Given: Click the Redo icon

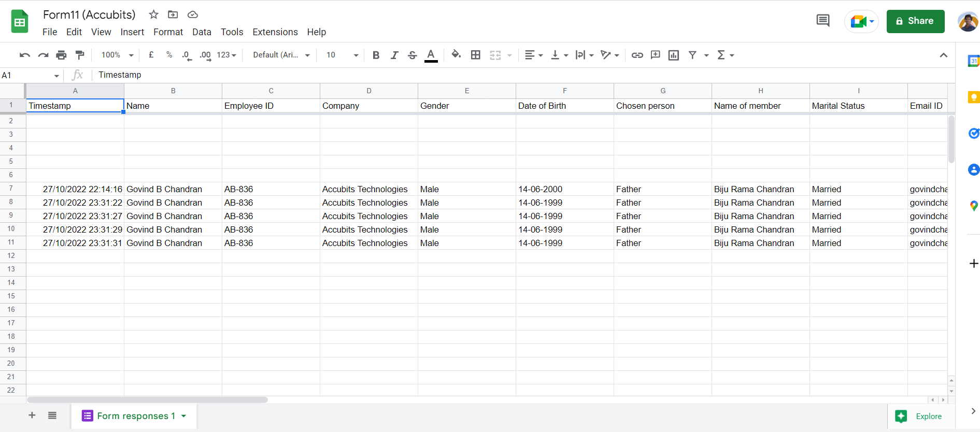Looking at the screenshot, I should (43, 55).
